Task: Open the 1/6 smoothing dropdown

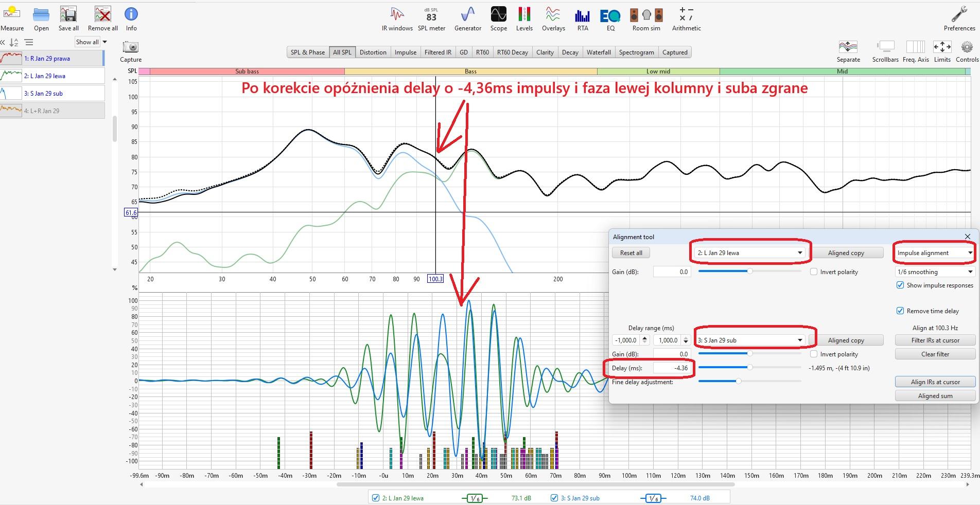Action: pyautogui.click(x=935, y=272)
